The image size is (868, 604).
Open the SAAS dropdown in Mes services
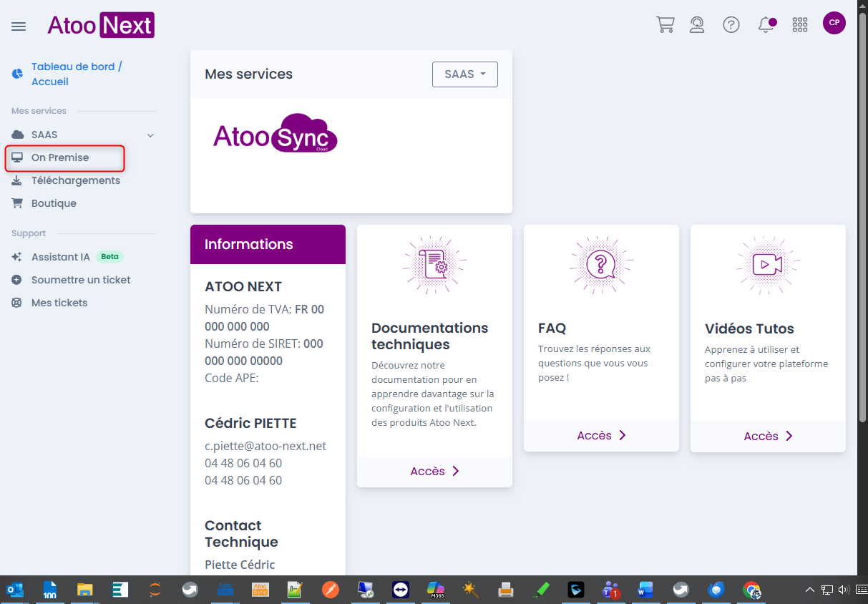465,74
